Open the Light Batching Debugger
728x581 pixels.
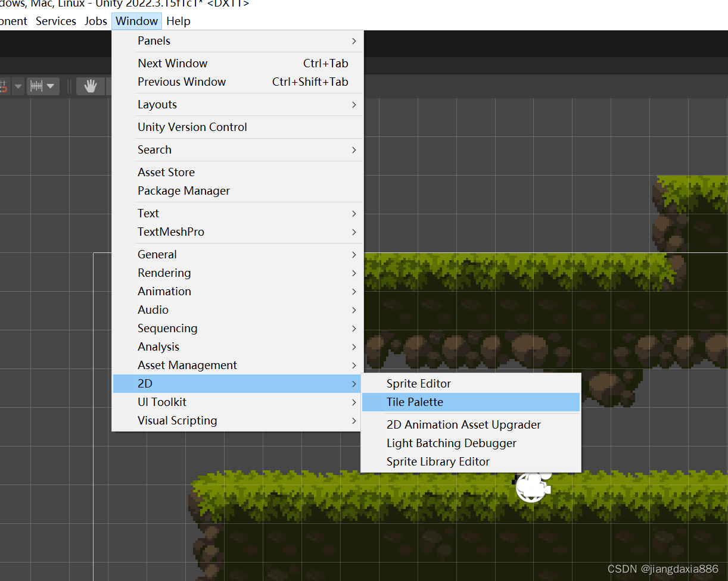tap(471, 443)
